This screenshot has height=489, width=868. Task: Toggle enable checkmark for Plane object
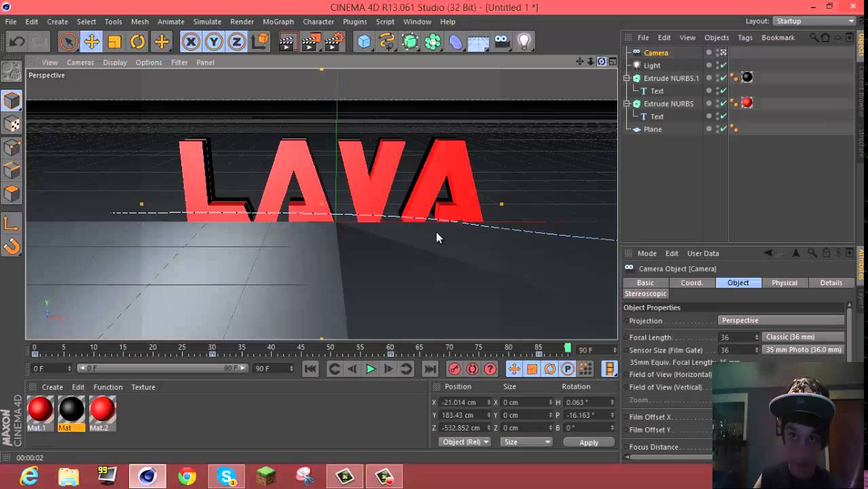pos(723,129)
